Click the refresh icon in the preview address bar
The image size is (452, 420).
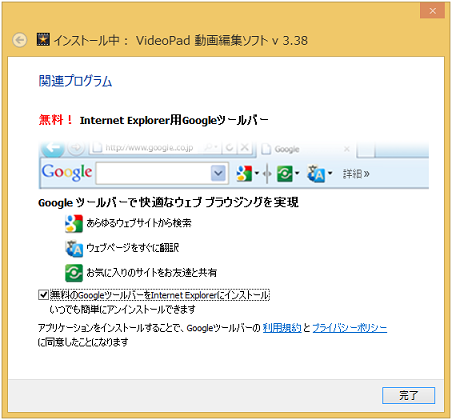[x=229, y=148]
